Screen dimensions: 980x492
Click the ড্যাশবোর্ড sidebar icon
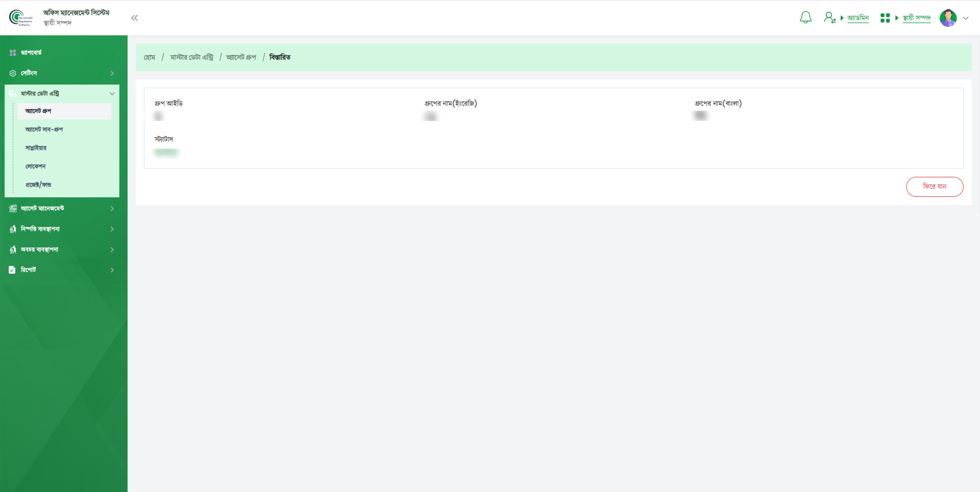13,53
